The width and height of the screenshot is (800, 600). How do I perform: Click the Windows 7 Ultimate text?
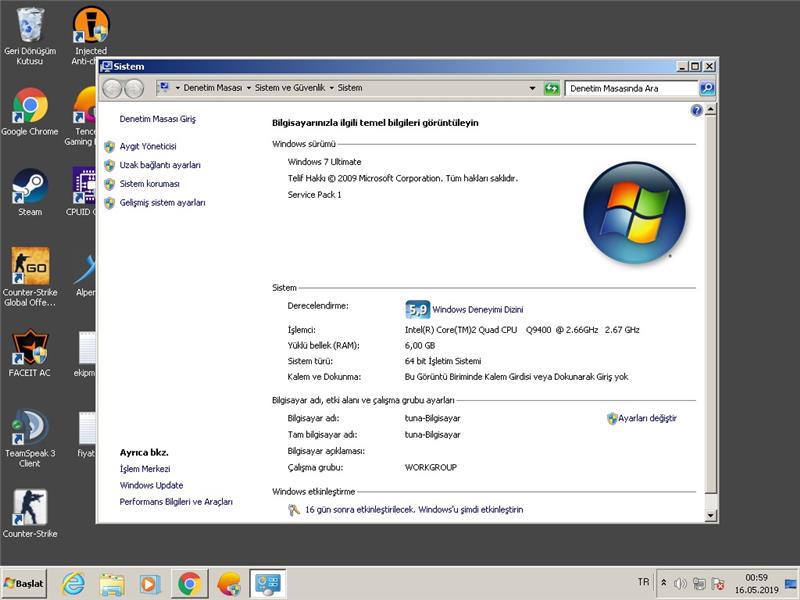coord(324,162)
